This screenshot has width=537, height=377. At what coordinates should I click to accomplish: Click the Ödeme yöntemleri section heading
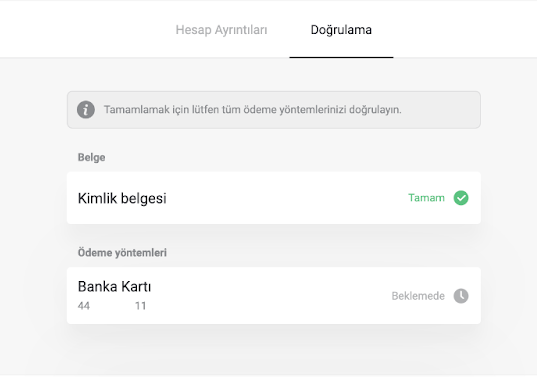(x=122, y=253)
